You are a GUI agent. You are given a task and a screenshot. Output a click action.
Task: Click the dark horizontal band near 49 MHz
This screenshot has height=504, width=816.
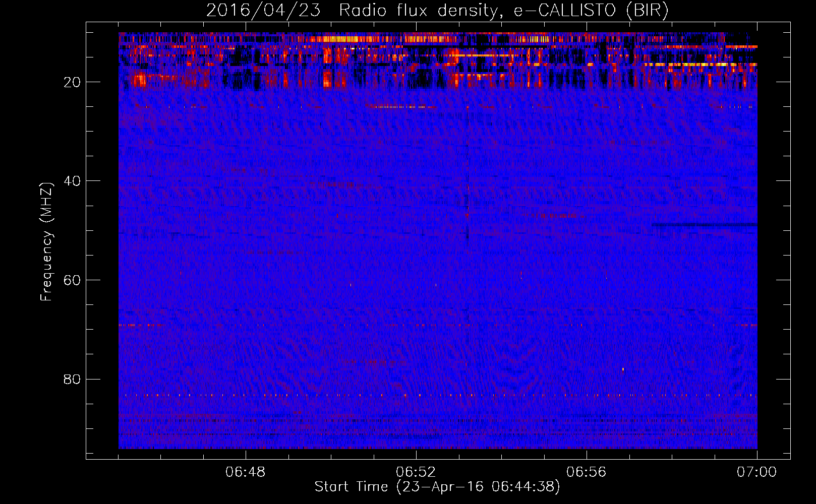tap(705, 225)
